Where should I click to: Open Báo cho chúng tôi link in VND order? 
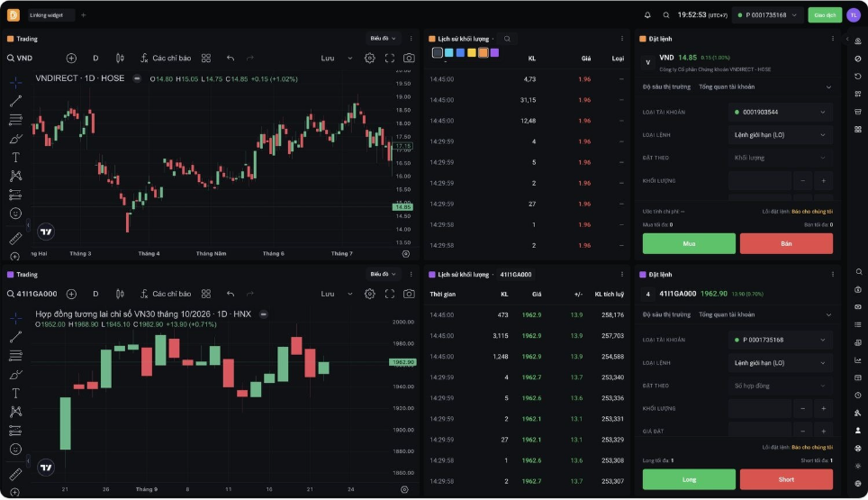coord(812,212)
